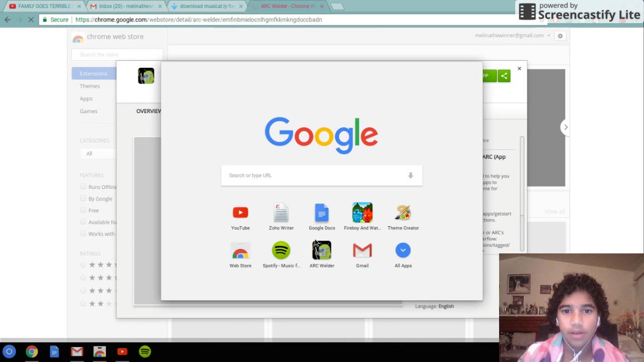Close the ARC Welder browser tab
This screenshot has height=362, width=644.
tap(321, 7)
